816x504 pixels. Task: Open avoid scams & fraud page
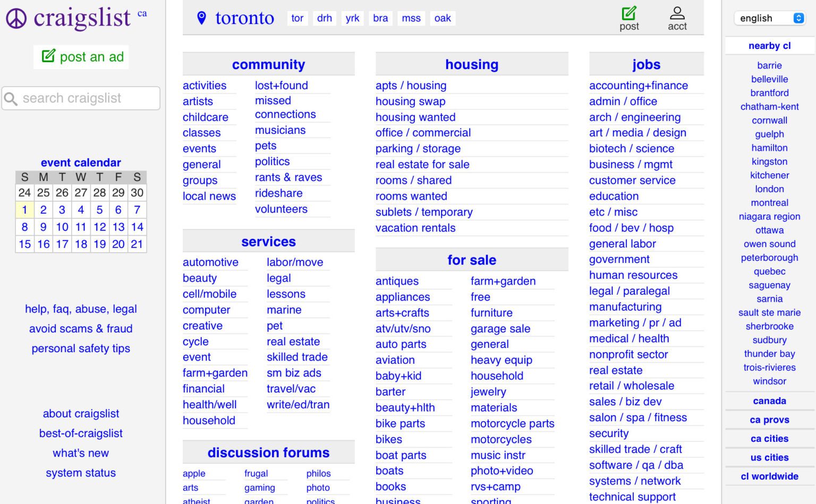(x=81, y=329)
